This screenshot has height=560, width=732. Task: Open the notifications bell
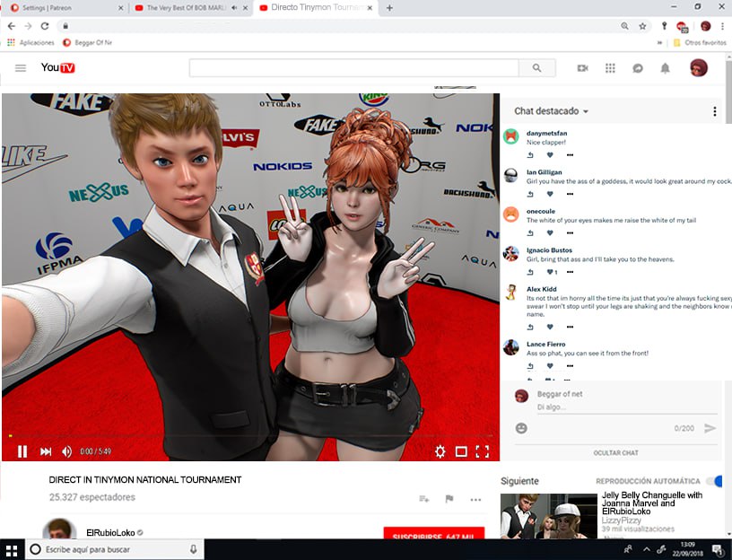(x=665, y=68)
